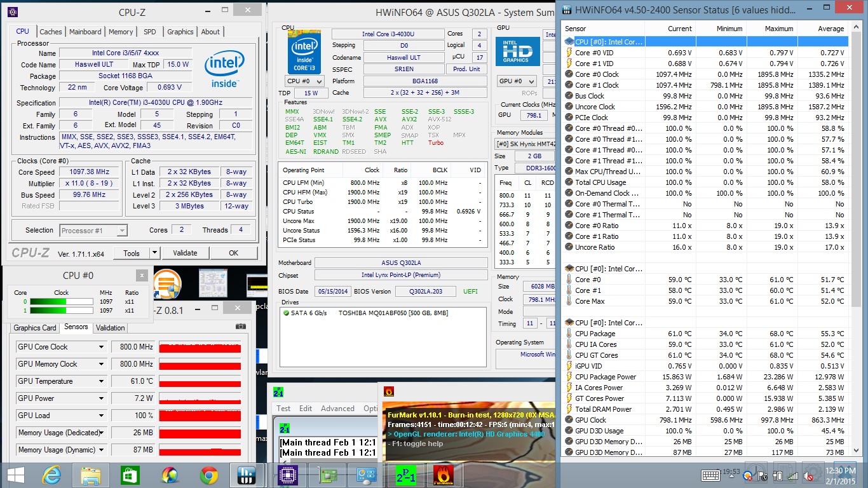Switch to GPU-Z via green card taskbar icon
The width and height of the screenshot is (868, 488).
[x=328, y=475]
